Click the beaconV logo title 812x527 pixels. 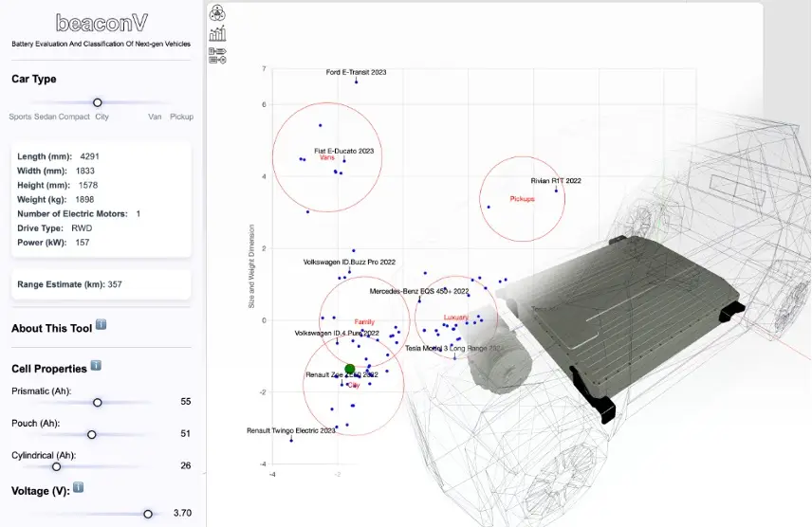[x=101, y=23]
